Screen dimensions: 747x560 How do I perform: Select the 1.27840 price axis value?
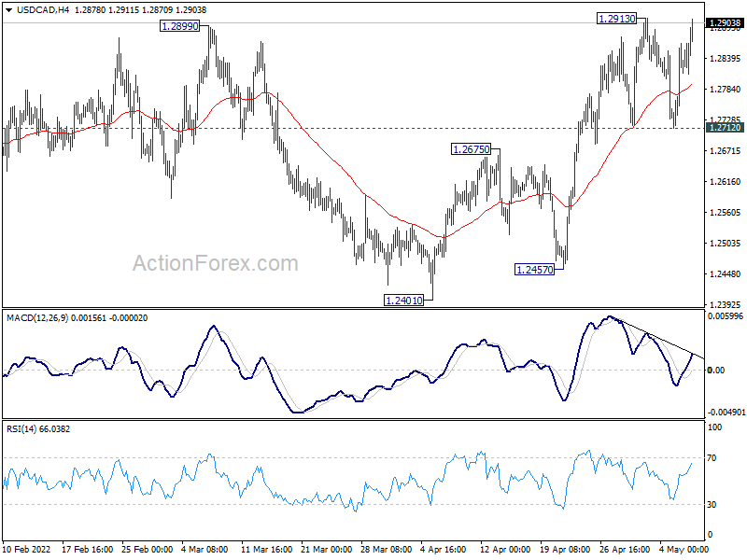(726, 90)
